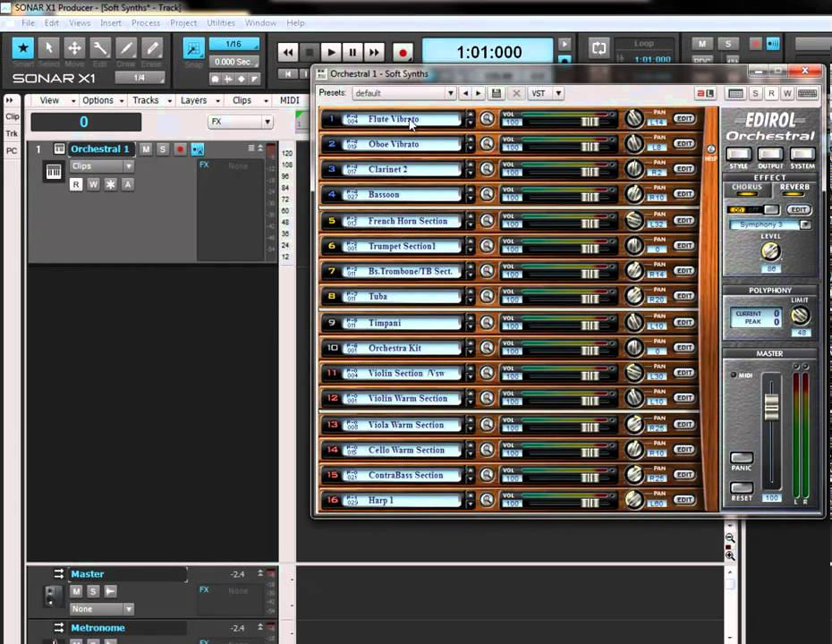Rewind the transport
Viewport: 832px width, 644px height.
click(287, 52)
